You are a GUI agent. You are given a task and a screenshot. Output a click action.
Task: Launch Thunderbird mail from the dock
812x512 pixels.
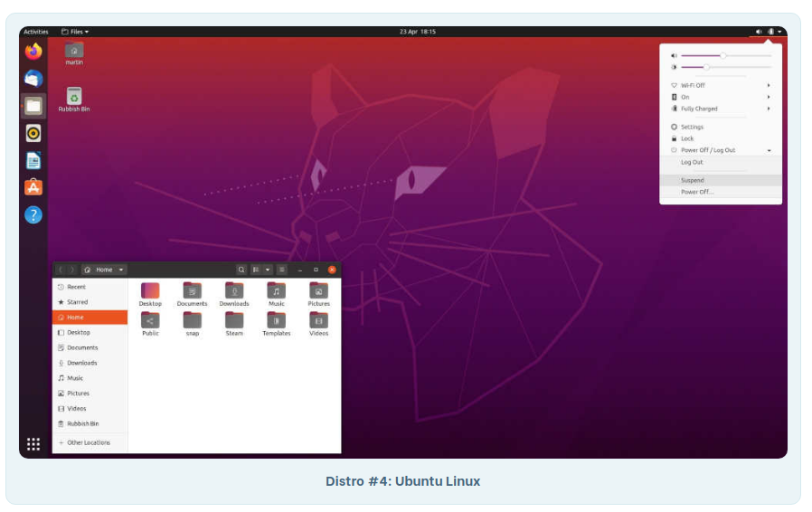click(33, 79)
